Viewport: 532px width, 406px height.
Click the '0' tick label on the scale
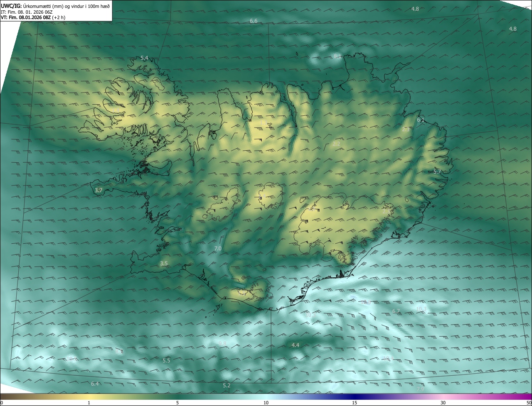click(2, 403)
